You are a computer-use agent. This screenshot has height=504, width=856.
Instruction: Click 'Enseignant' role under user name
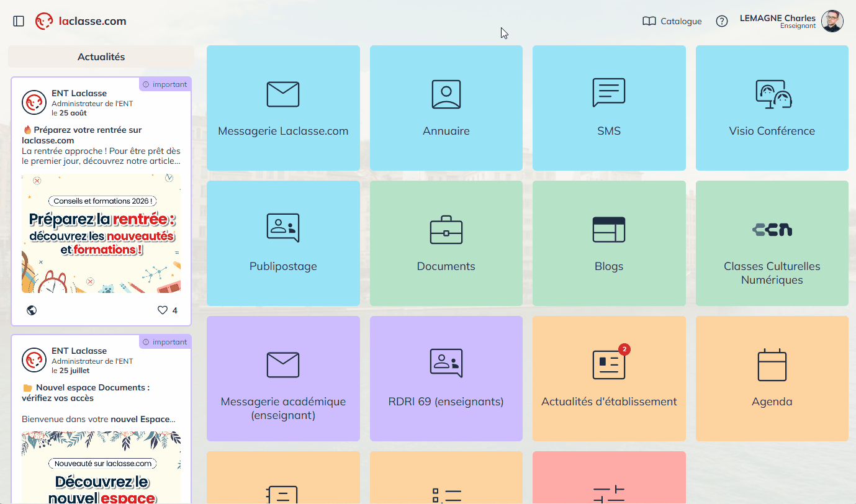798,26
